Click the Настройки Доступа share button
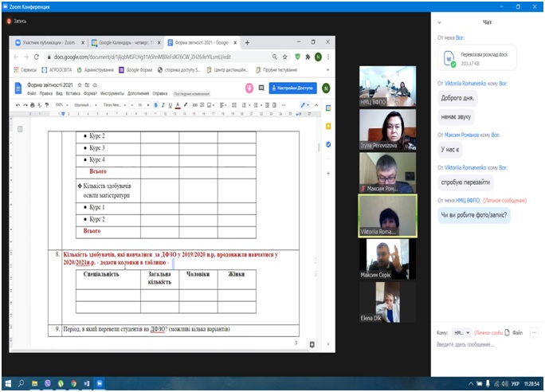Viewport: 545px width, 392px height. 294,88
